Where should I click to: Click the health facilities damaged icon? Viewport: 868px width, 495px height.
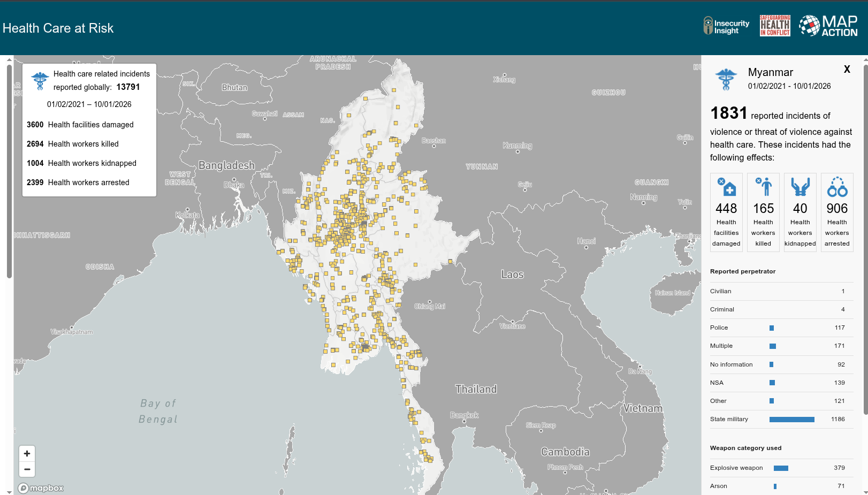[726, 187]
